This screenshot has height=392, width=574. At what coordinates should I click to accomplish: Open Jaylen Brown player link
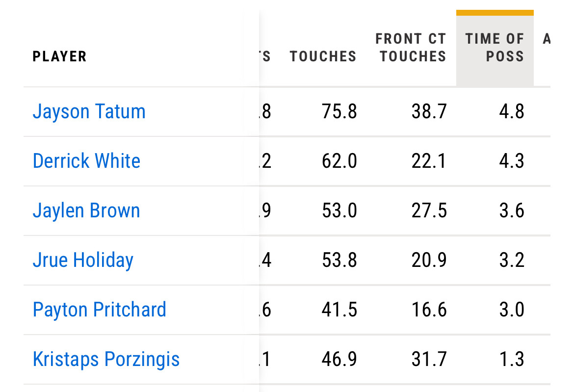[86, 211]
